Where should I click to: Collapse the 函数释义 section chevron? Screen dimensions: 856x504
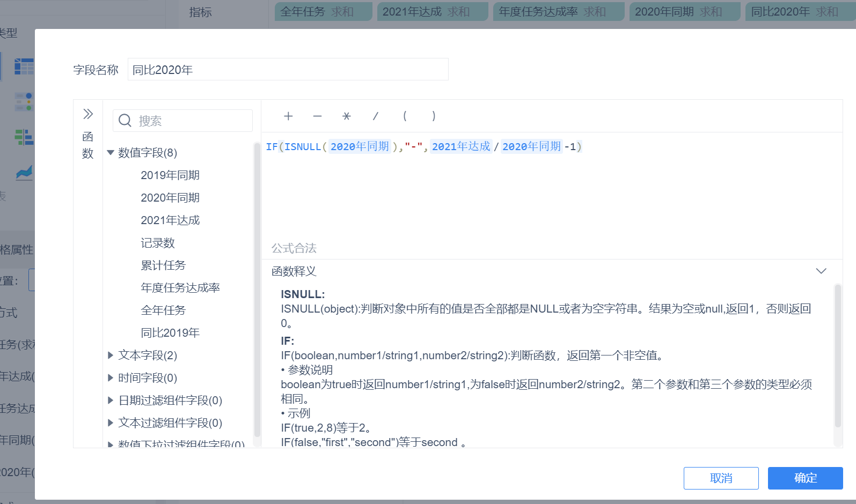[x=821, y=271]
